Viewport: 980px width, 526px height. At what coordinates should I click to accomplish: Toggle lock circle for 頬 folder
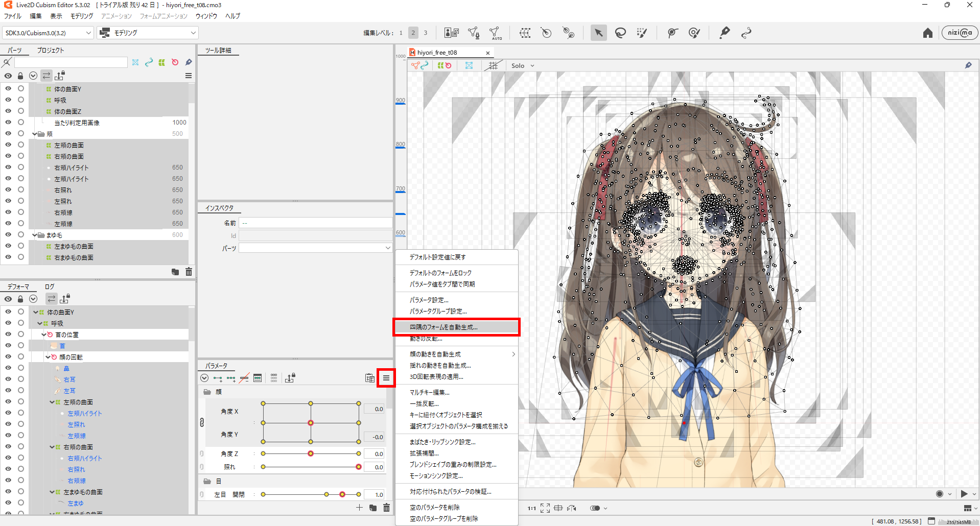coord(21,133)
